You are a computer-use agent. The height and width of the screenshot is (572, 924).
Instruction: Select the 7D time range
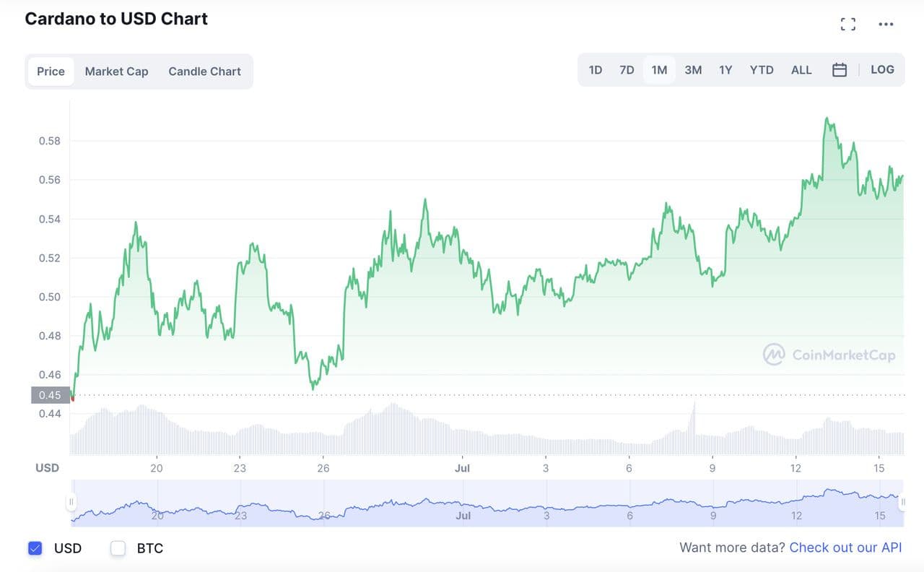pos(627,70)
